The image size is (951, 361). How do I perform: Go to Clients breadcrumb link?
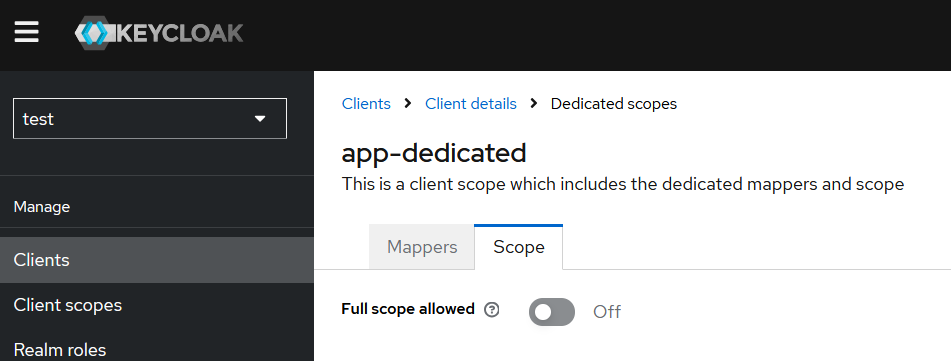pyautogui.click(x=366, y=104)
